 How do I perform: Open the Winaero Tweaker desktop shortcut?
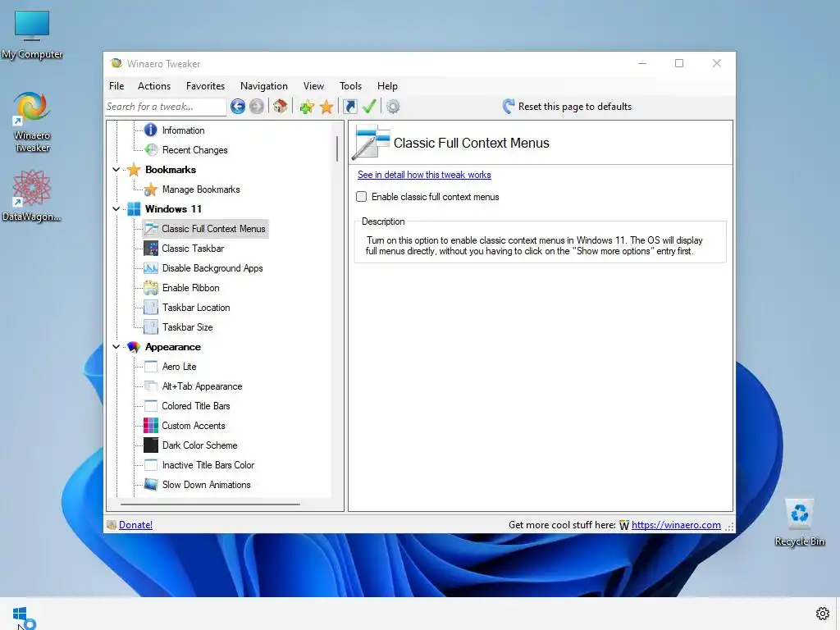32,122
